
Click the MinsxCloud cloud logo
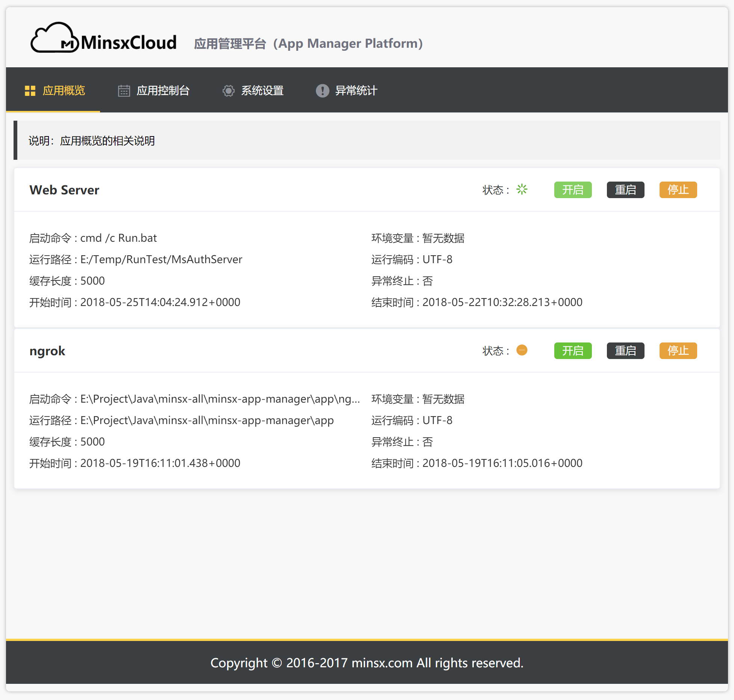coord(55,38)
